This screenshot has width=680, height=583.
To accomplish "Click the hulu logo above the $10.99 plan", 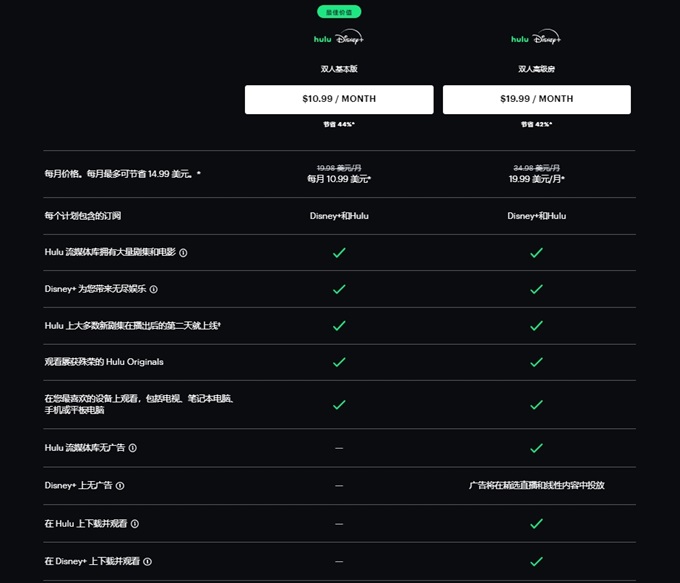I will click(321, 40).
